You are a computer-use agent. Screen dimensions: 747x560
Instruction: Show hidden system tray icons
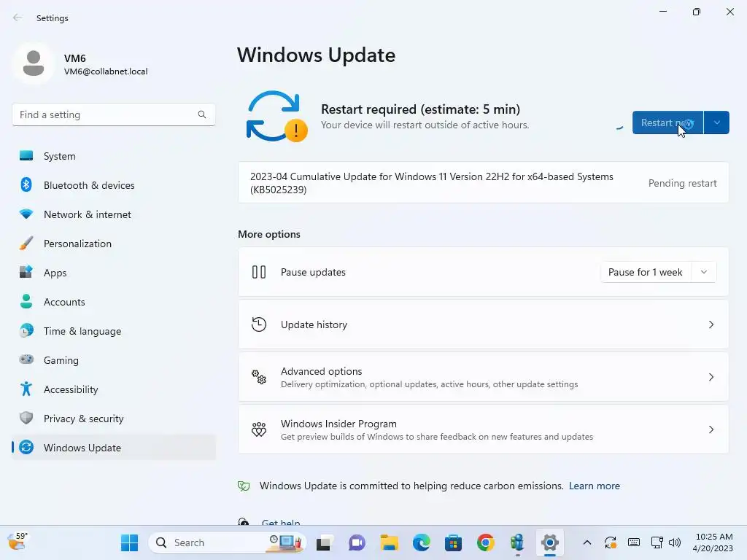click(x=587, y=542)
